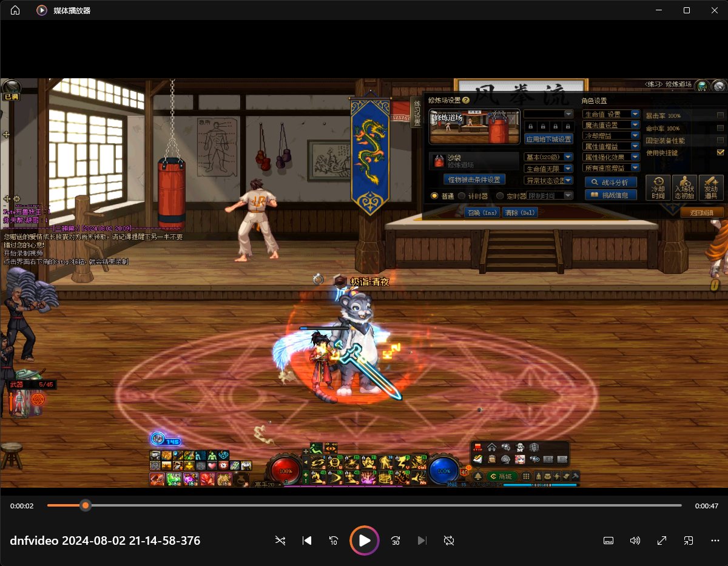Click the 冷却时间 cooldown icon button
728x566 pixels.
tap(658, 187)
